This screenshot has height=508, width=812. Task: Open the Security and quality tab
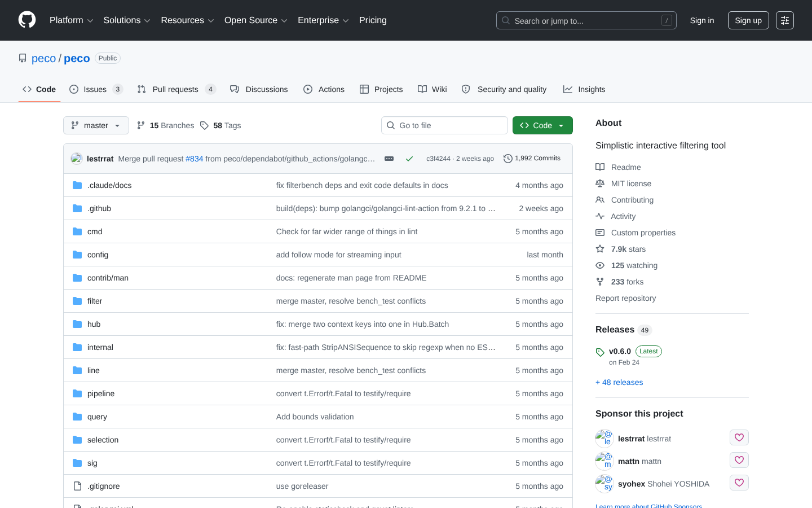[x=504, y=89]
